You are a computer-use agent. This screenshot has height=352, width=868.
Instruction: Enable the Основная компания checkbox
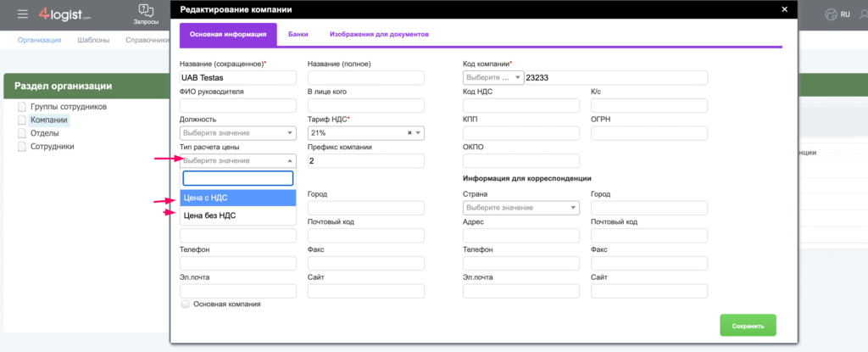[186, 304]
